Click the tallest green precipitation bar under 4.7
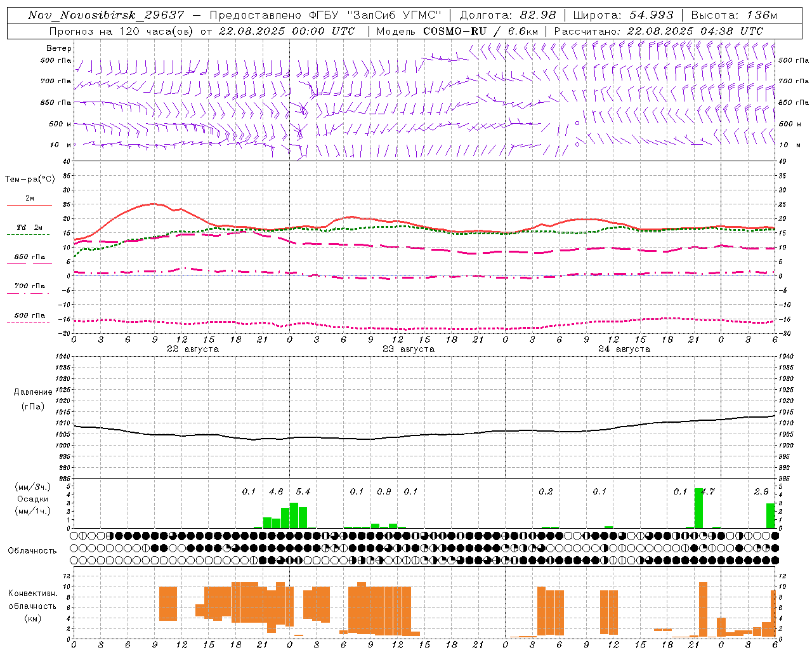This screenshot has width=812, height=650. click(698, 508)
